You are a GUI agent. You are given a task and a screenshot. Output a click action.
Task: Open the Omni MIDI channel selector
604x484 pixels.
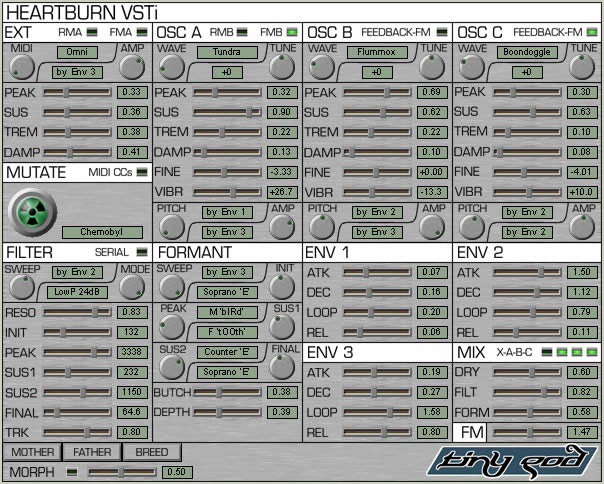[77, 52]
